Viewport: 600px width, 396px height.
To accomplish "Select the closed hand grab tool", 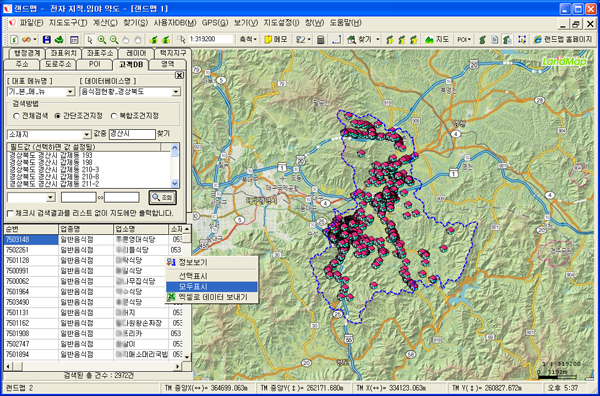I will 138,39.
